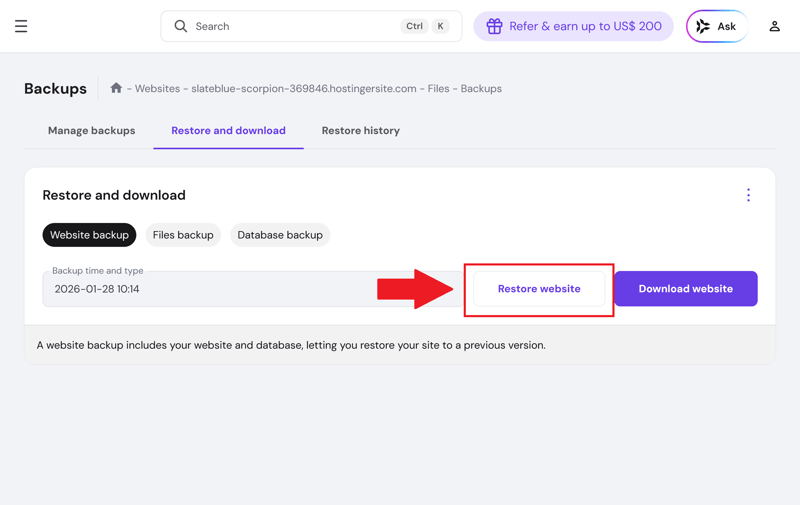
Task: Click the Restore website button
Action: [x=539, y=289]
